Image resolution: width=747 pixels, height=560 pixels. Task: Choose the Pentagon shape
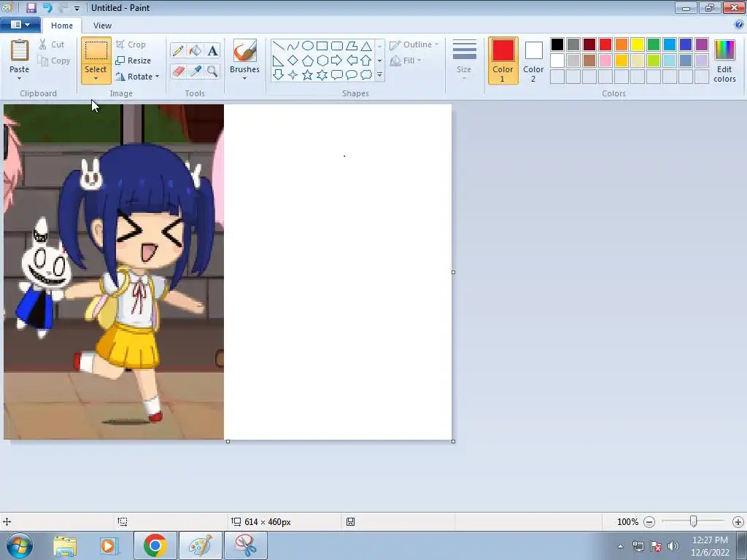[x=308, y=61]
